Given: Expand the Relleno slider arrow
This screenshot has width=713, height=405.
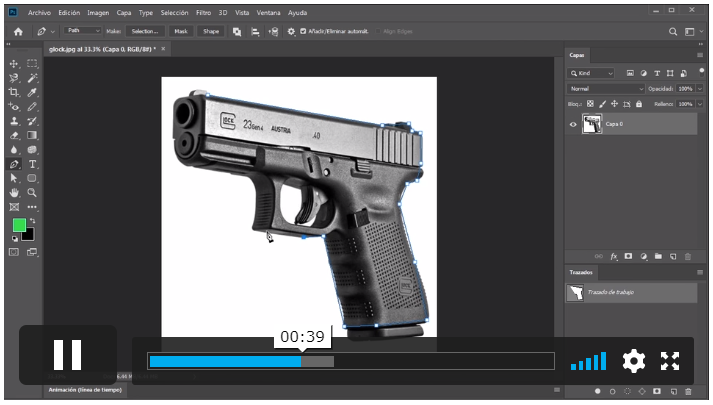Looking at the screenshot, I should point(700,104).
